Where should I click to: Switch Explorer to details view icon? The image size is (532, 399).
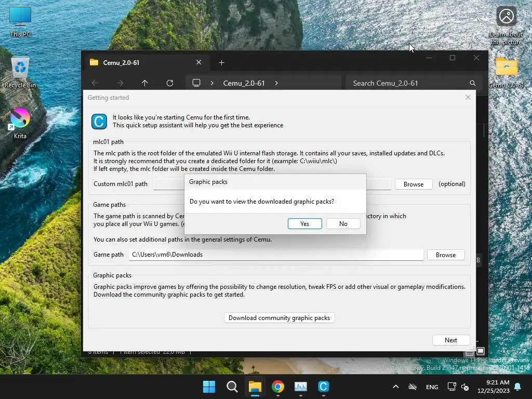click(x=469, y=353)
